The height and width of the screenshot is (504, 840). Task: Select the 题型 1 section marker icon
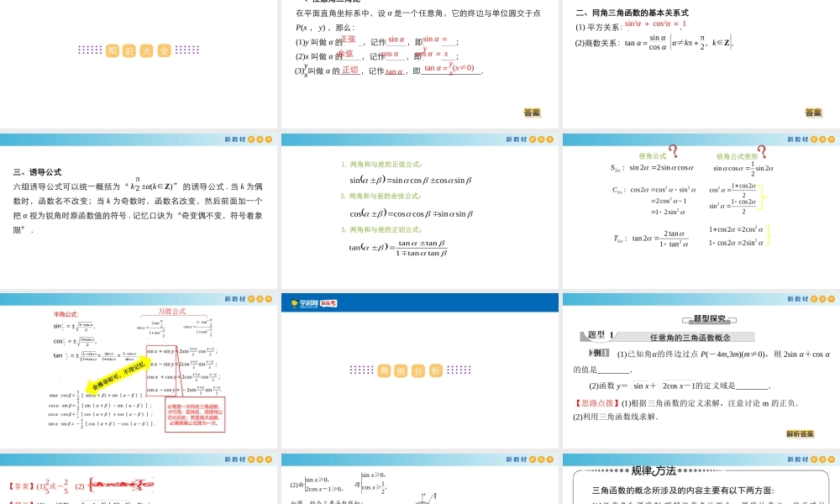(601, 335)
